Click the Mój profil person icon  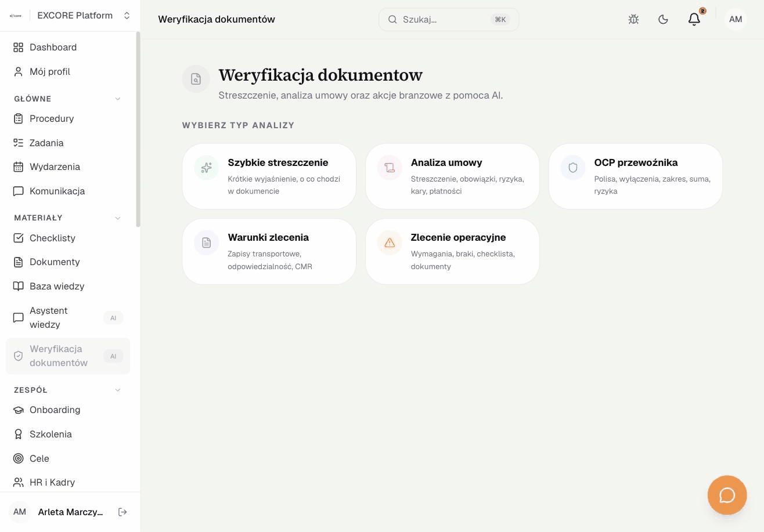tap(19, 72)
